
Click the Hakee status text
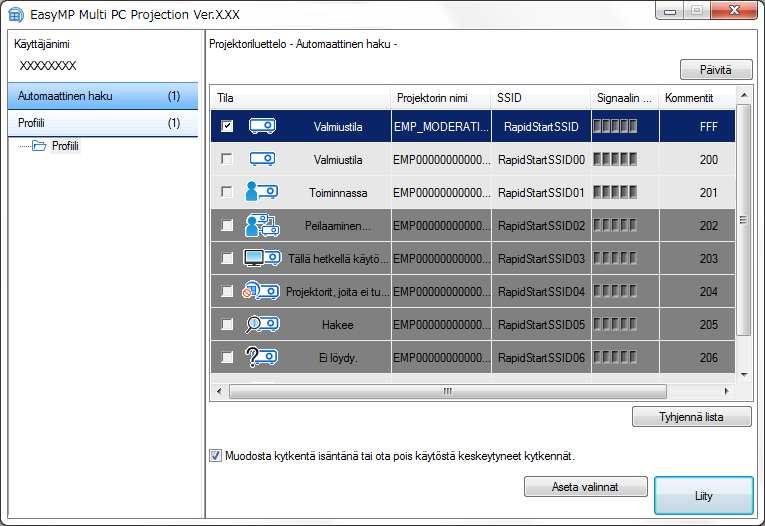[x=338, y=324]
